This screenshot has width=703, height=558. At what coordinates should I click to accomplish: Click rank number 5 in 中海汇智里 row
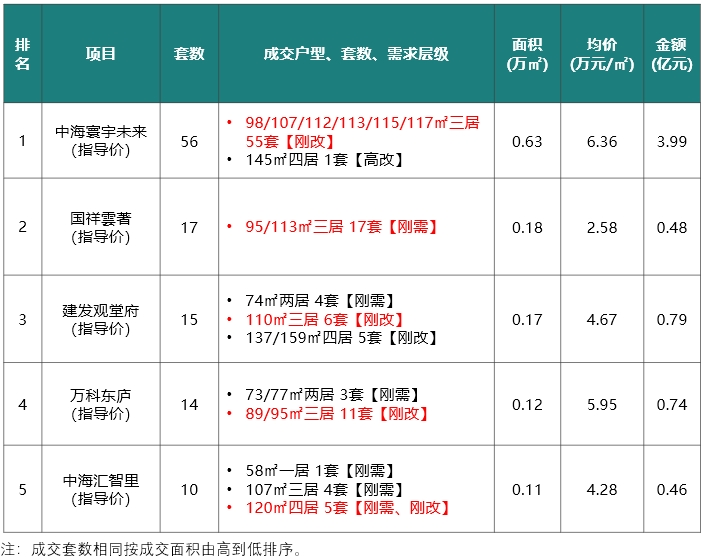tap(22, 489)
